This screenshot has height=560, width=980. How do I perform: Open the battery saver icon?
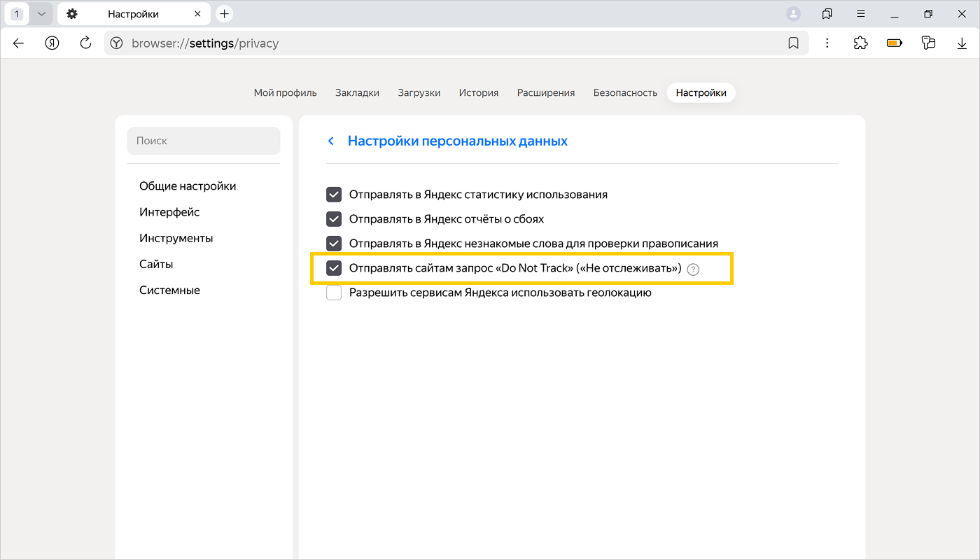pyautogui.click(x=895, y=43)
